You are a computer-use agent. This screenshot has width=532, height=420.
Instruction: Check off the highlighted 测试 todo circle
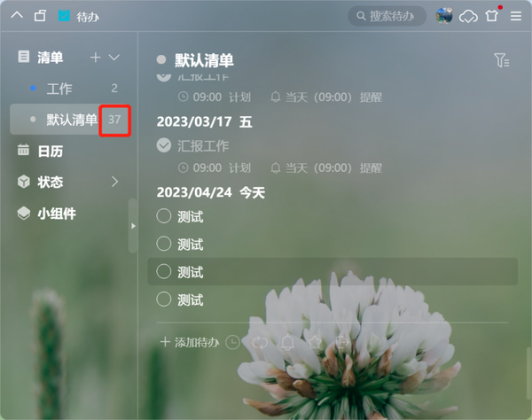point(163,271)
